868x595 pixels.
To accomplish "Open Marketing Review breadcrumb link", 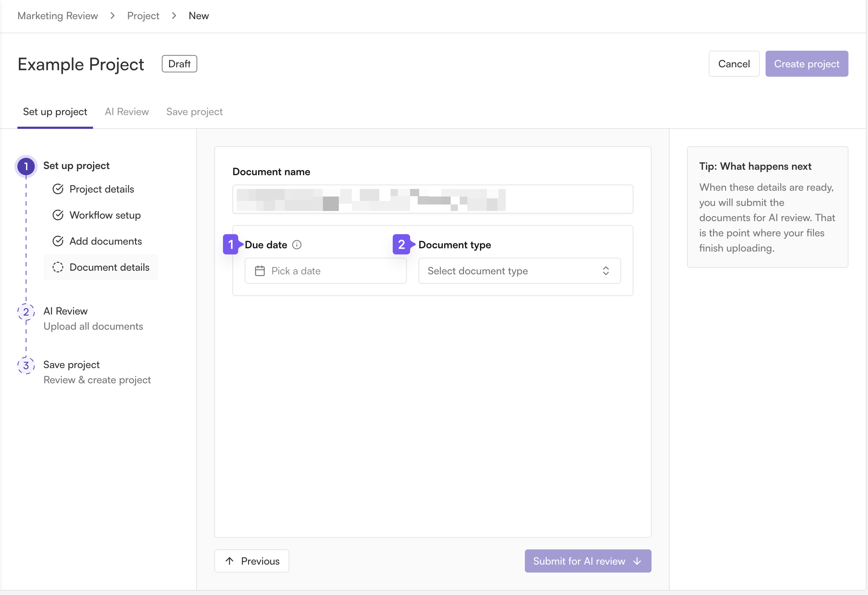I will click(58, 16).
